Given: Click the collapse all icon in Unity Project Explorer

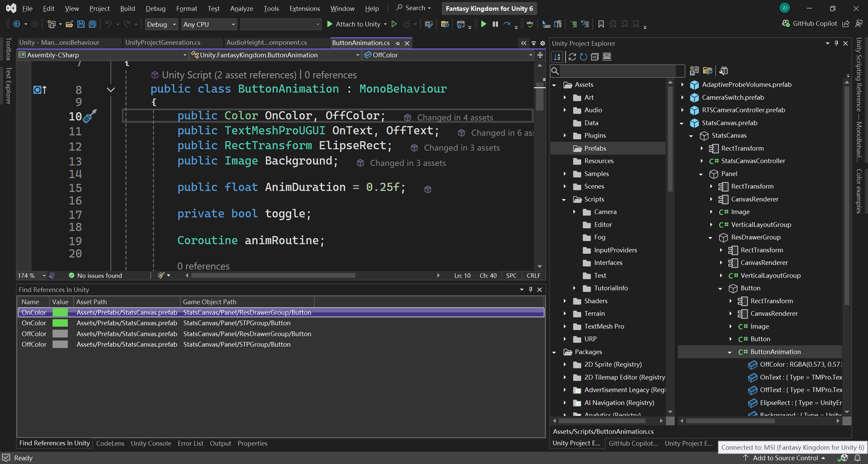Looking at the screenshot, I should pyautogui.click(x=595, y=57).
